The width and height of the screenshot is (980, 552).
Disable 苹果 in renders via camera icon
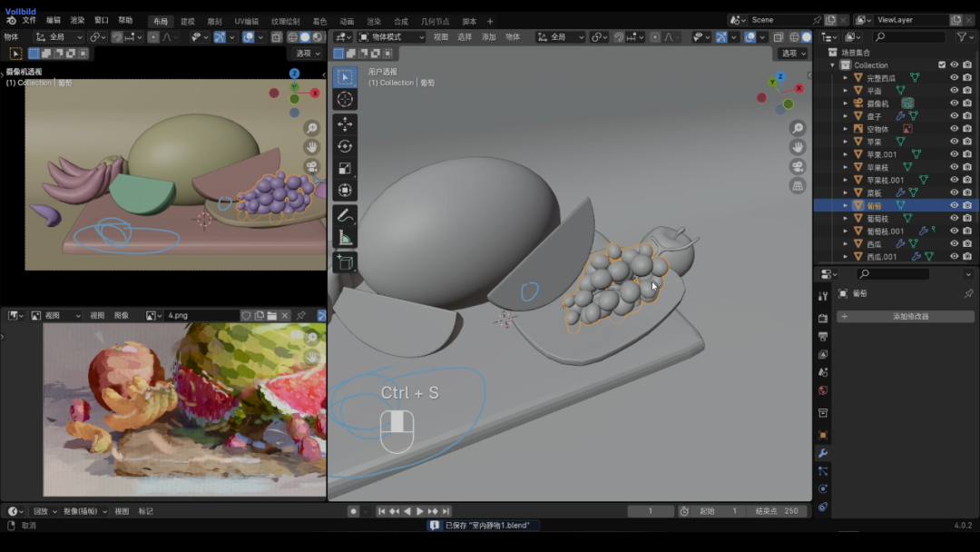click(967, 142)
